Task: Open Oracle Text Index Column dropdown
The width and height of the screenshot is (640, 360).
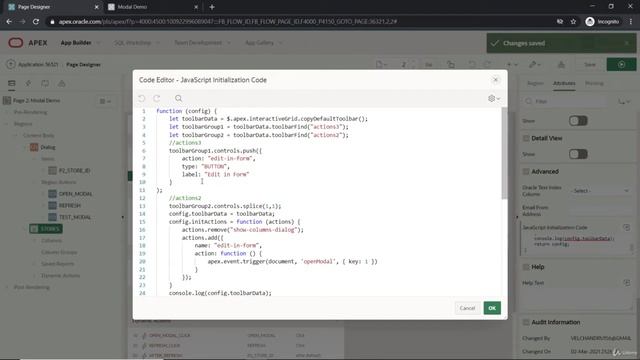Action: [600, 191]
